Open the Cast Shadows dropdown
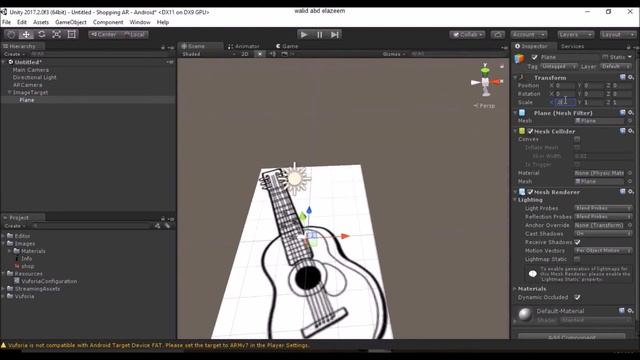640x360 pixels. tap(603, 233)
